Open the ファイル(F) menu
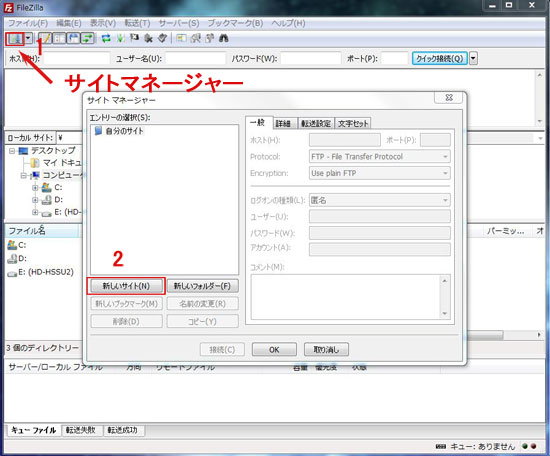Image resolution: width=550 pixels, height=456 pixels. [x=28, y=23]
